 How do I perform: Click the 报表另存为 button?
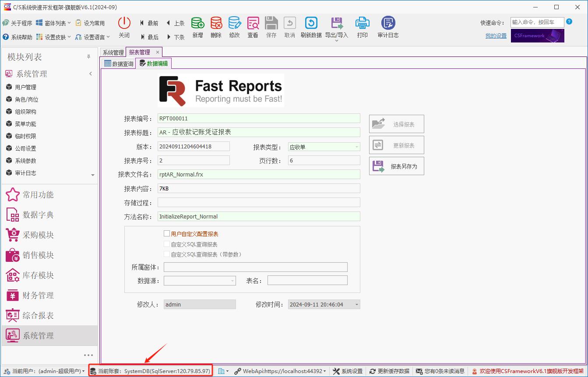tap(397, 166)
